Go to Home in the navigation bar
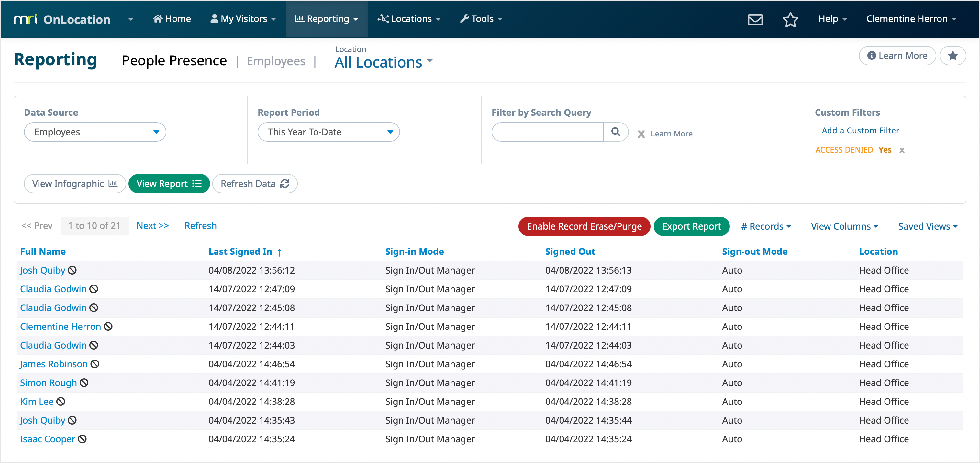Screen dimensions: 980x463 172,19
